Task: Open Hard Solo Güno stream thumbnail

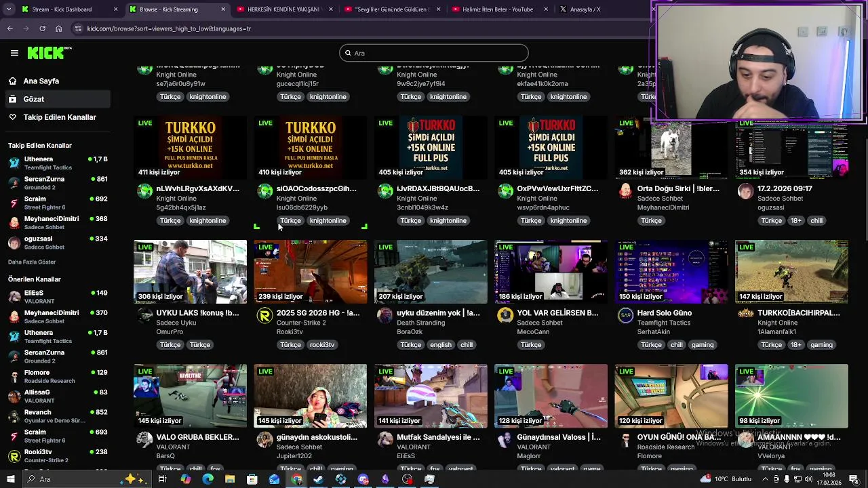Action: [671, 272]
